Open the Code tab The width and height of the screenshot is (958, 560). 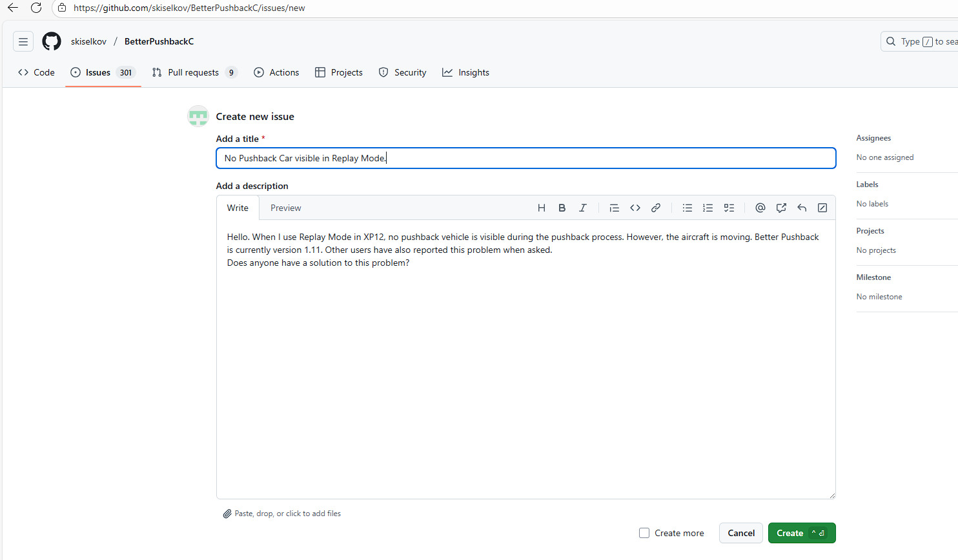point(37,72)
